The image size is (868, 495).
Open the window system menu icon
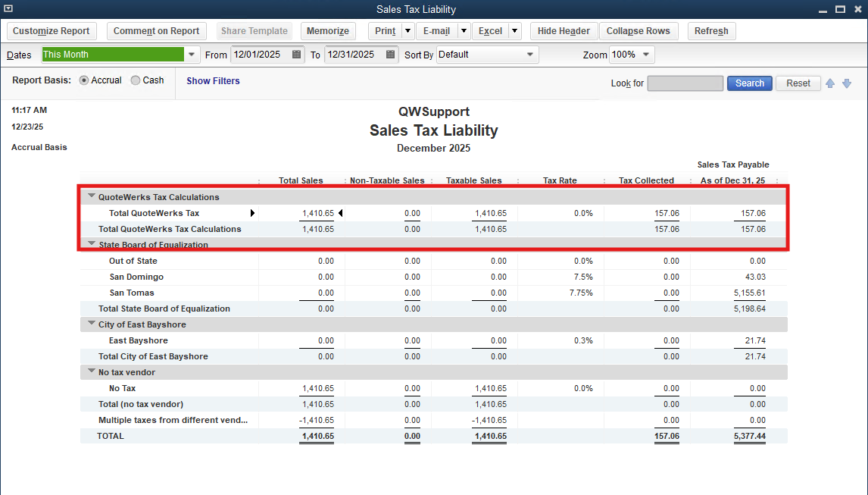(8, 9)
